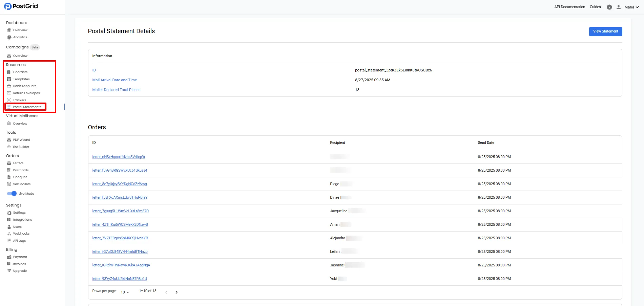This screenshot has height=306, width=644.
Task: Select the Postcards order icon
Action: click(x=9, y=170)
